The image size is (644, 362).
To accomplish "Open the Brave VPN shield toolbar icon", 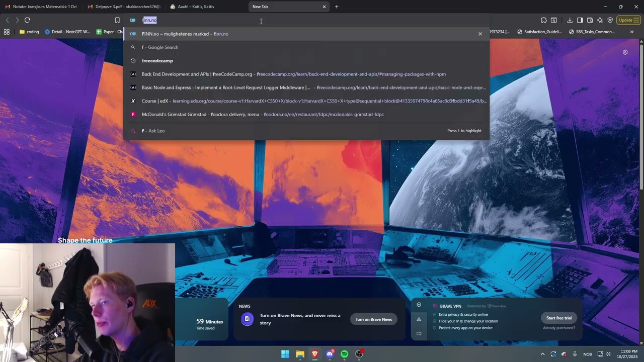I will 610,20.
